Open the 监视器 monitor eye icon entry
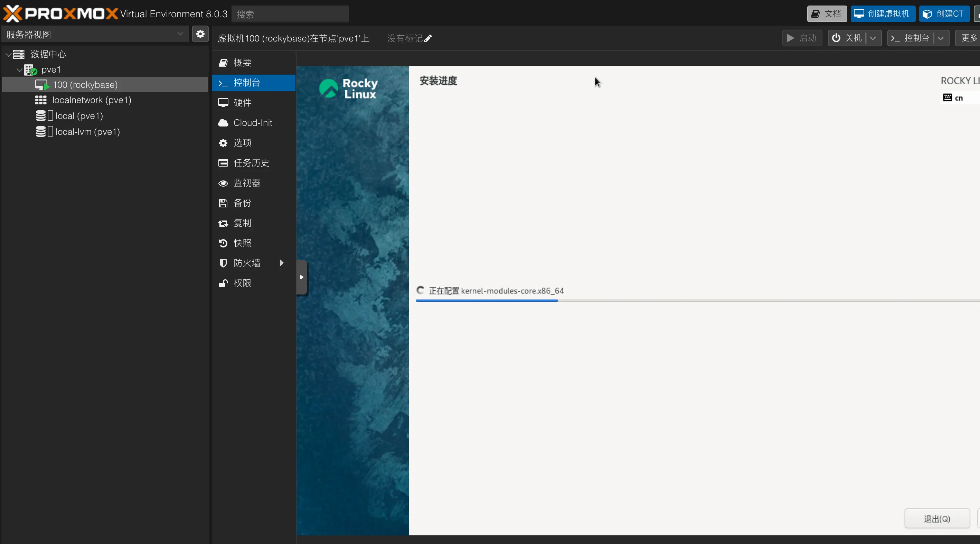Image resolution: width=980 pixels, height=544 pixels. pos(223,183)
